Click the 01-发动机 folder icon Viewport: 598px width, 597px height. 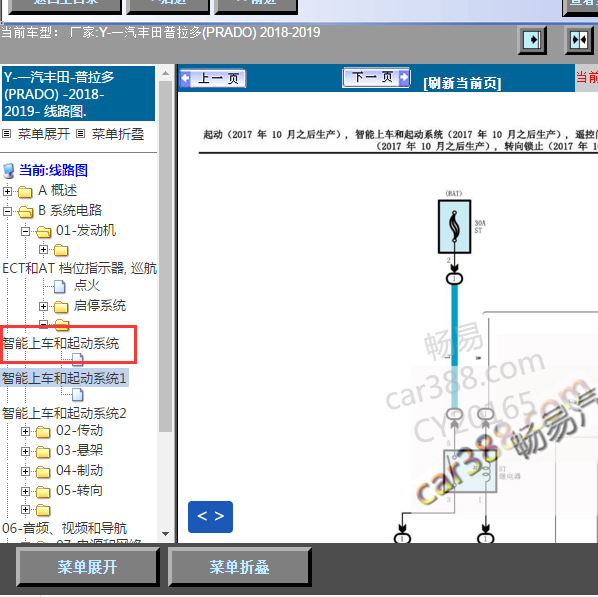click(43, 232)
